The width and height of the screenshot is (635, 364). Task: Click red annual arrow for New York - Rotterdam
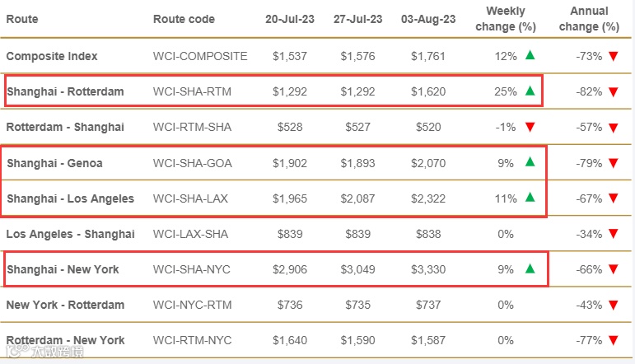tap(613, 305)
